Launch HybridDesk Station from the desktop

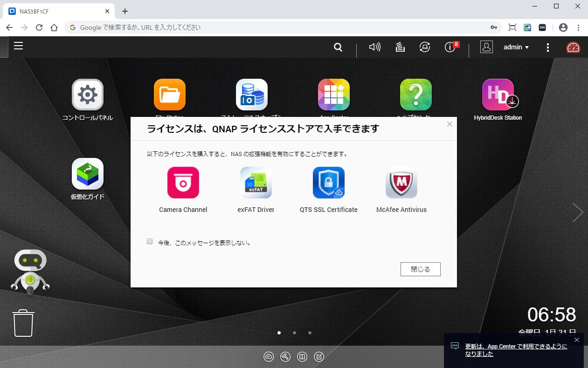498,95
